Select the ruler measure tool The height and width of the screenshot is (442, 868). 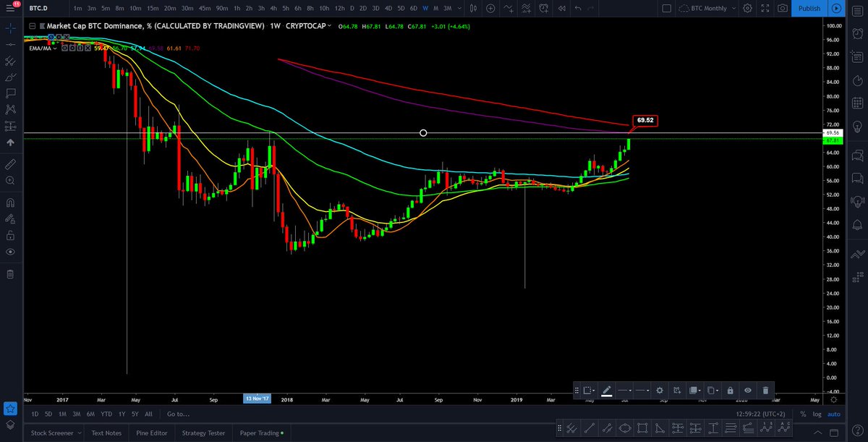click(10, 164)
